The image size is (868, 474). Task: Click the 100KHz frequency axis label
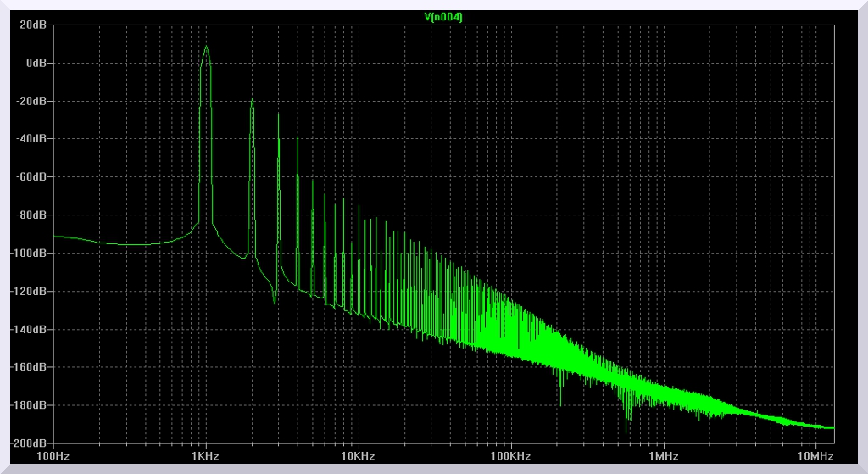point(511,456)
